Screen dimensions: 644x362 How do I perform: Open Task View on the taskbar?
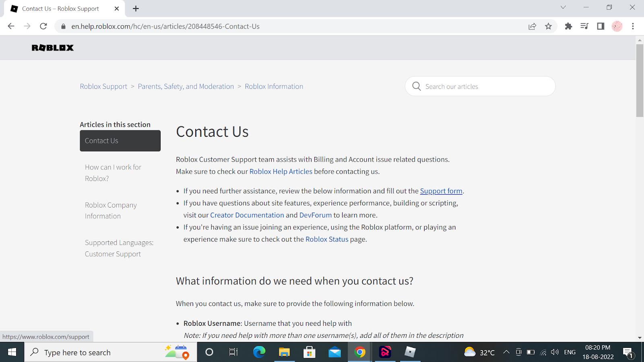(233, 352)
